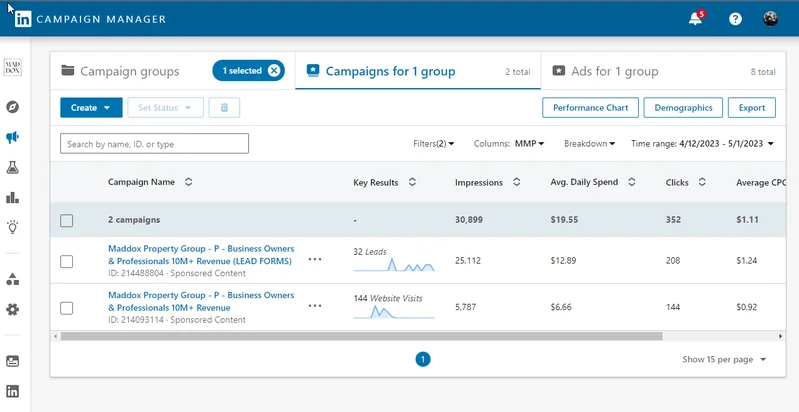Click the 5,787 impressions cell
The image size is (799, 412).
pos(466,307)
